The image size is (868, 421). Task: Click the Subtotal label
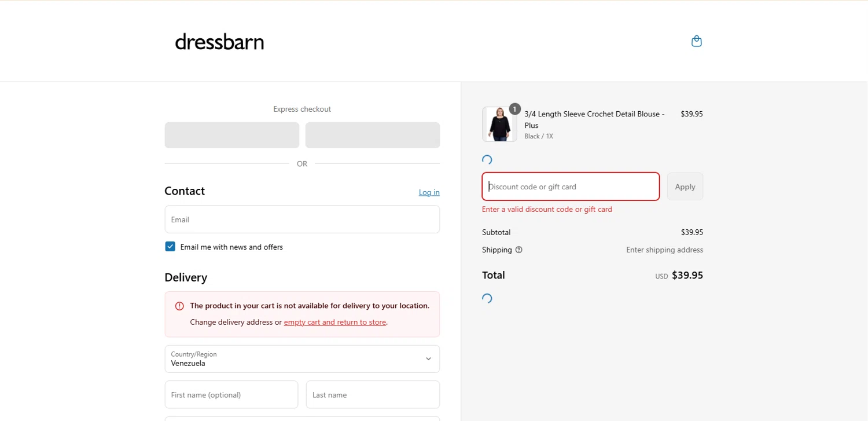pos(496,232)
